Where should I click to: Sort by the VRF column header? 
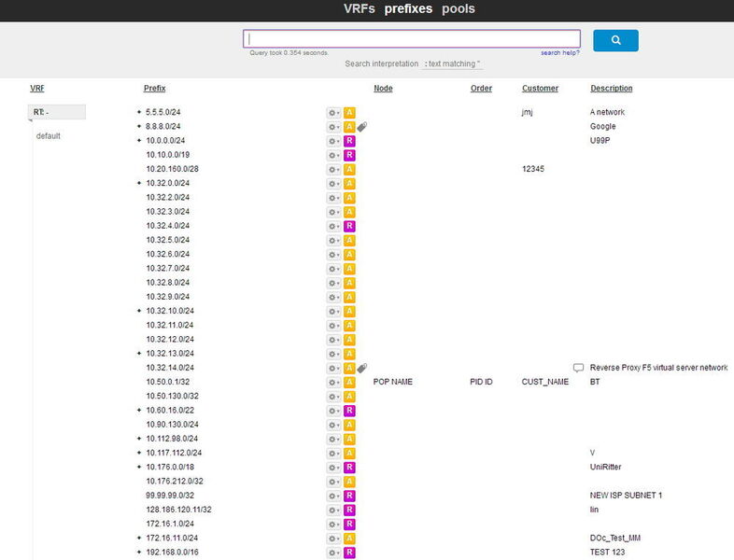pos(37,88)
